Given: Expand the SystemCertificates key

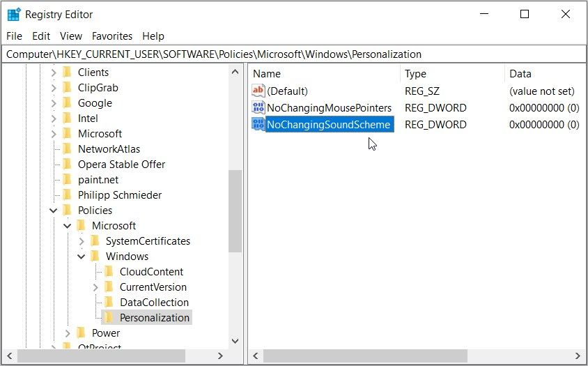Looking at the screenshot, I should (82, 241).
